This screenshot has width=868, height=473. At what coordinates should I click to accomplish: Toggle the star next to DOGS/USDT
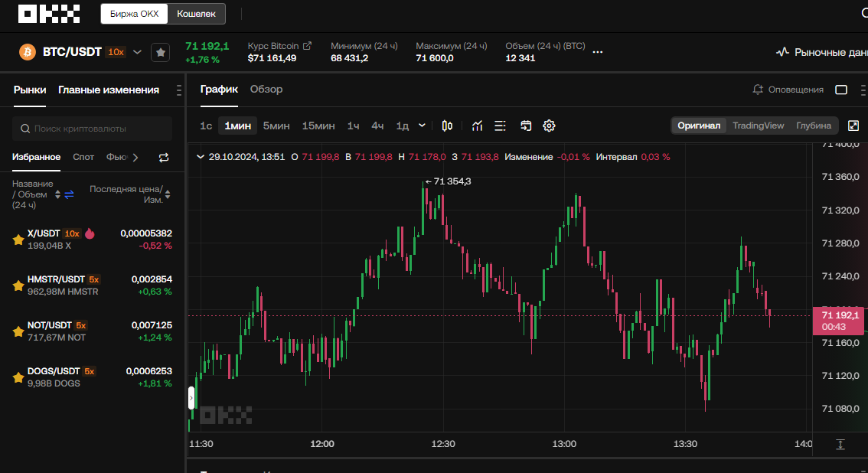click(x=18, y=378)
